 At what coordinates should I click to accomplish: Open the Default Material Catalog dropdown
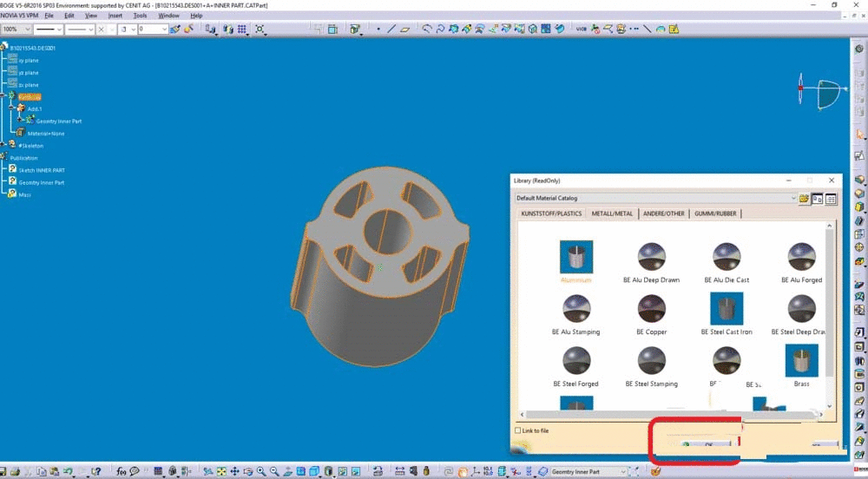(x=792, y=199)
